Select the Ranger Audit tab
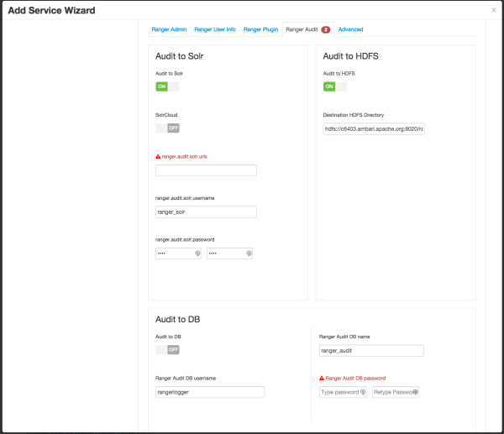Screen dimensions: 504x434 click(x=308, y=29)
